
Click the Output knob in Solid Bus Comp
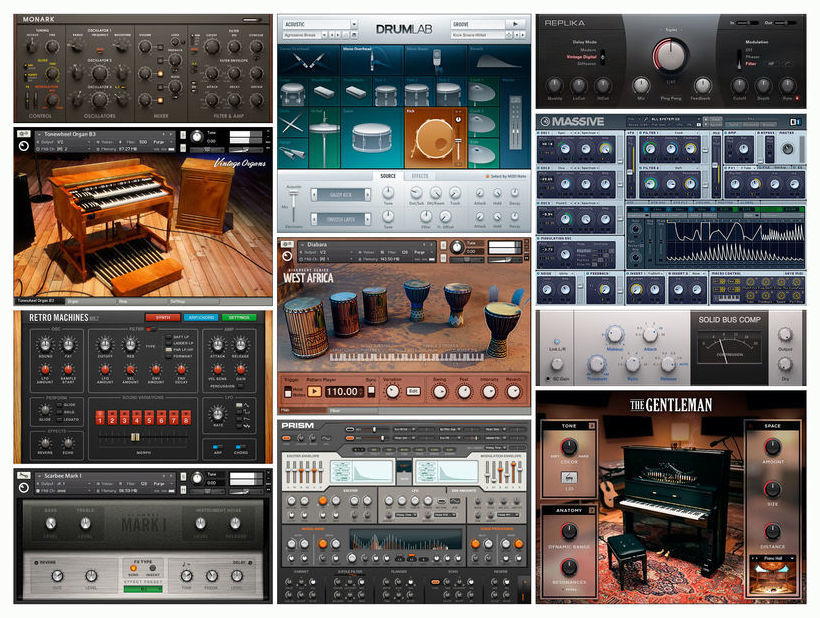784,335
